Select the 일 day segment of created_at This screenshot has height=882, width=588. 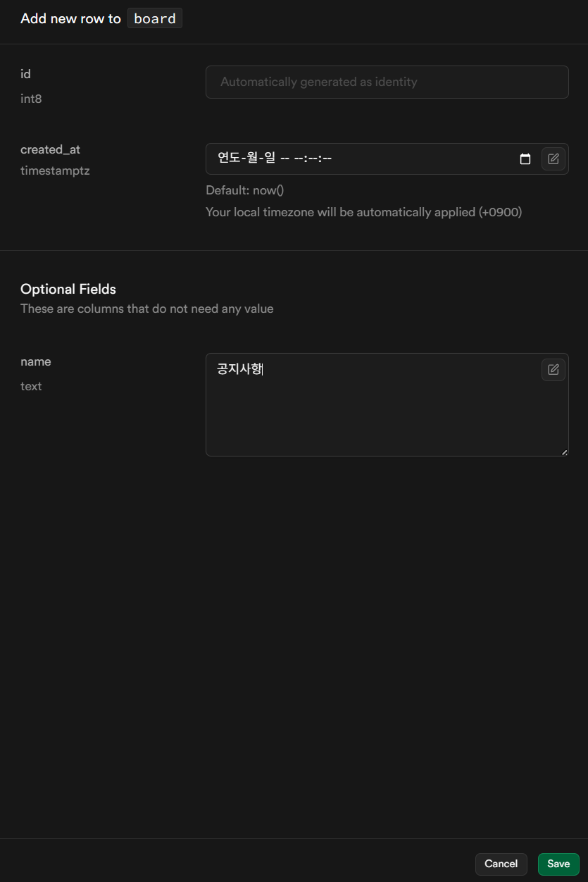pyautogui.click(x=270, y=159)
